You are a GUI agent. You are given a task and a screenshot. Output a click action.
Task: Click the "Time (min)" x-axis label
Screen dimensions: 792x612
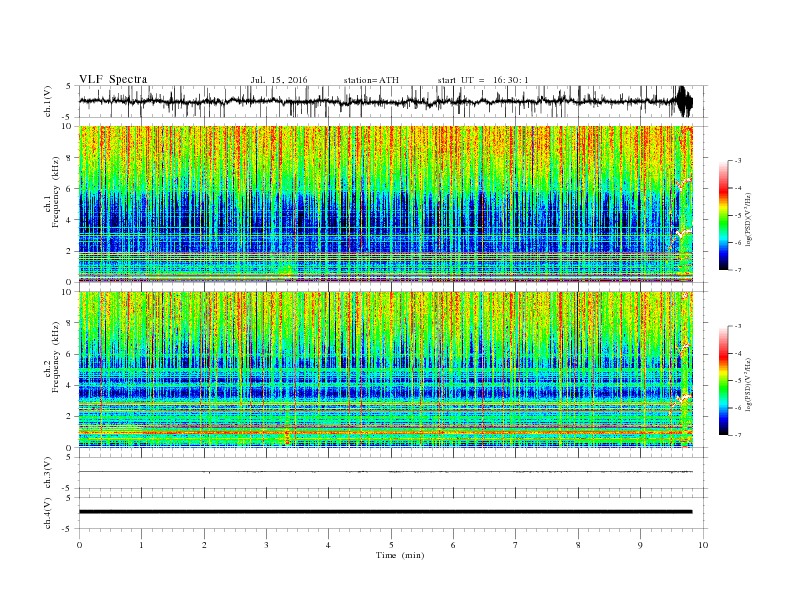pyautogui.click(x=400, y=555)
